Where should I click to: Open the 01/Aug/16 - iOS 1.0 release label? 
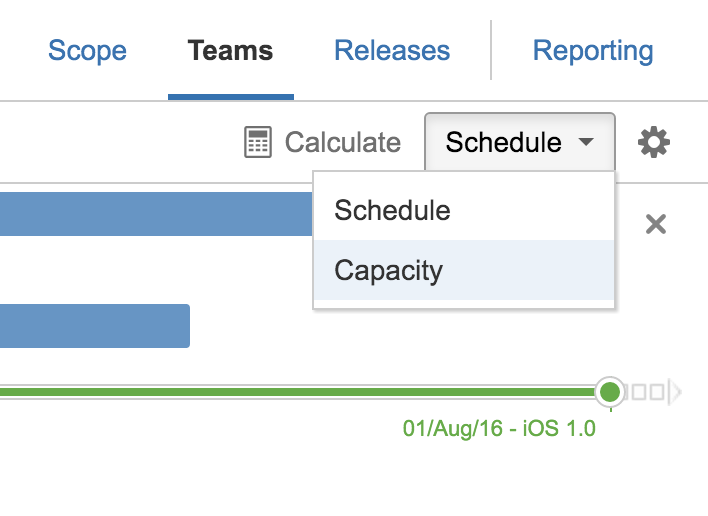[x=499, y=428]
